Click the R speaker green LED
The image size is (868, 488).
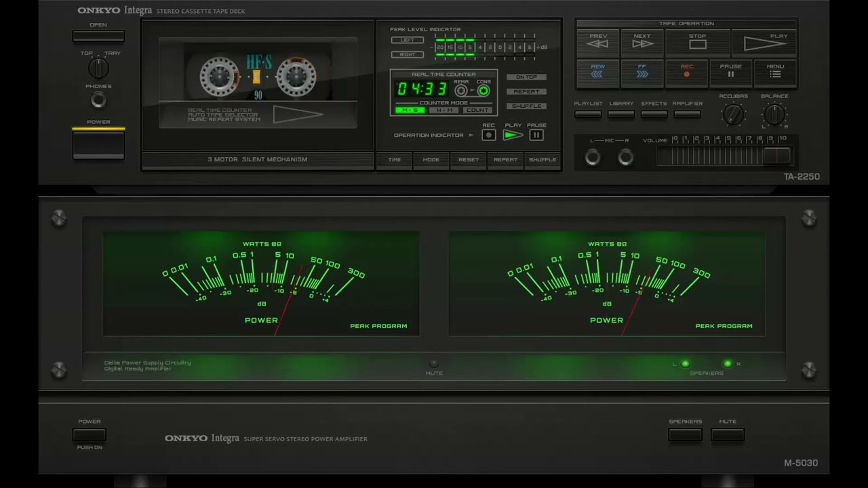728,364
